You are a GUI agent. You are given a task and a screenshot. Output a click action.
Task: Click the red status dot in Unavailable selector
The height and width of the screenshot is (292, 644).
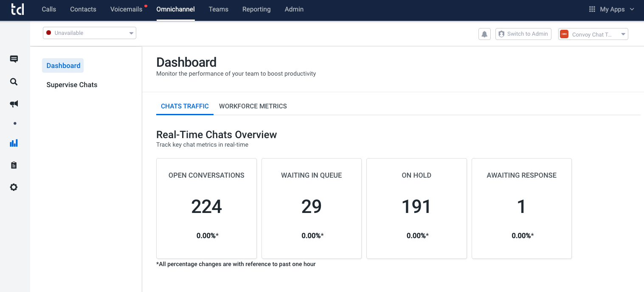pyautogui.click(x=49, y=33)
